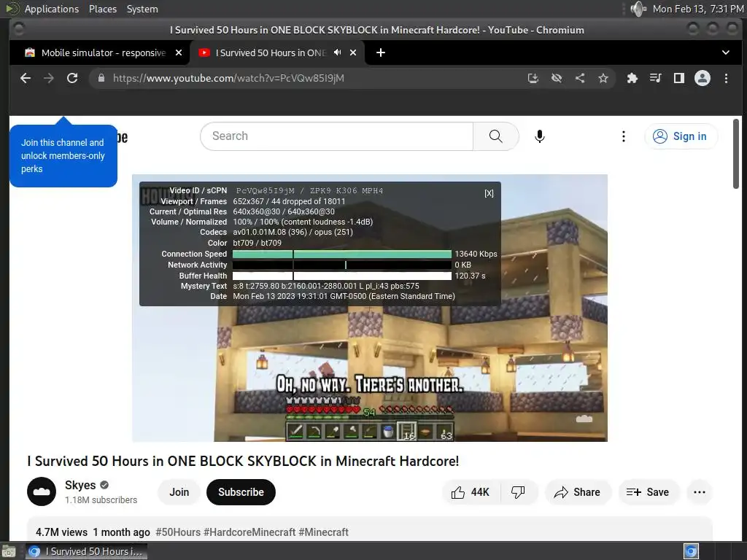Toggle the Chromium side panel
The height and width of the screenshot is (560, 747).
[x=679, y=78]
